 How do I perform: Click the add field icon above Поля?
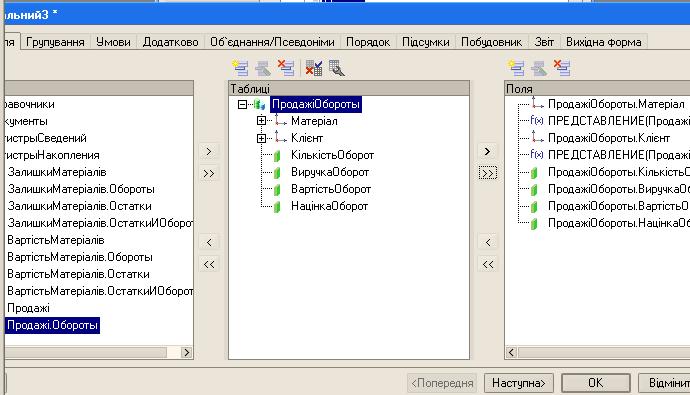[516, 68]
